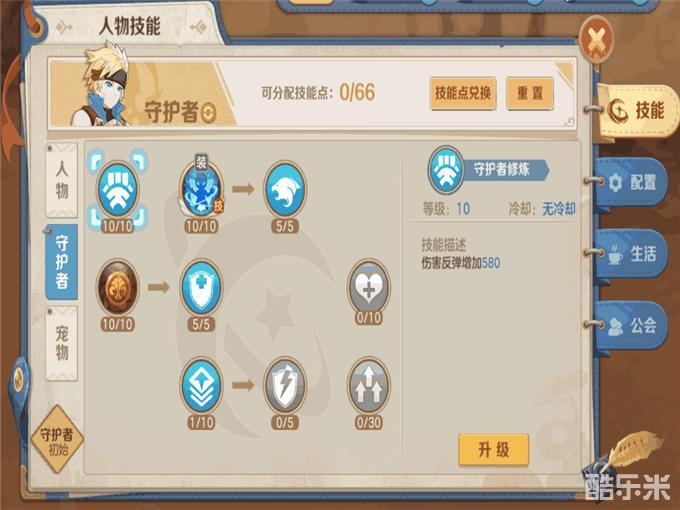Open the 公会 bookmark tab
This screenshot has width=680, height=510.
coord(632,325)
